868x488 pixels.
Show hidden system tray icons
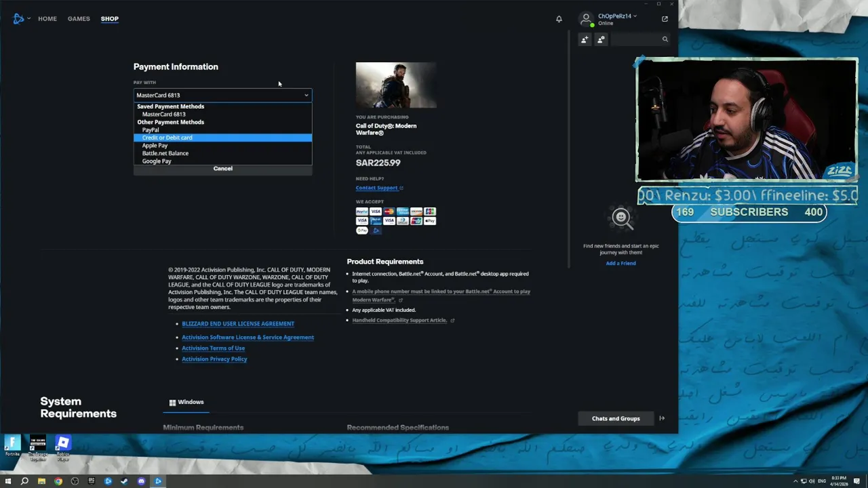coord(795,481)
